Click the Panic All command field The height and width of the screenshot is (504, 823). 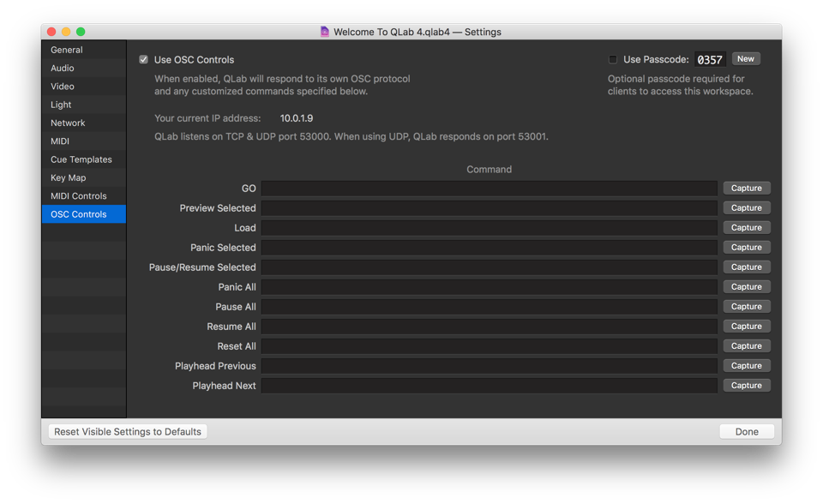tap(489, 287)
